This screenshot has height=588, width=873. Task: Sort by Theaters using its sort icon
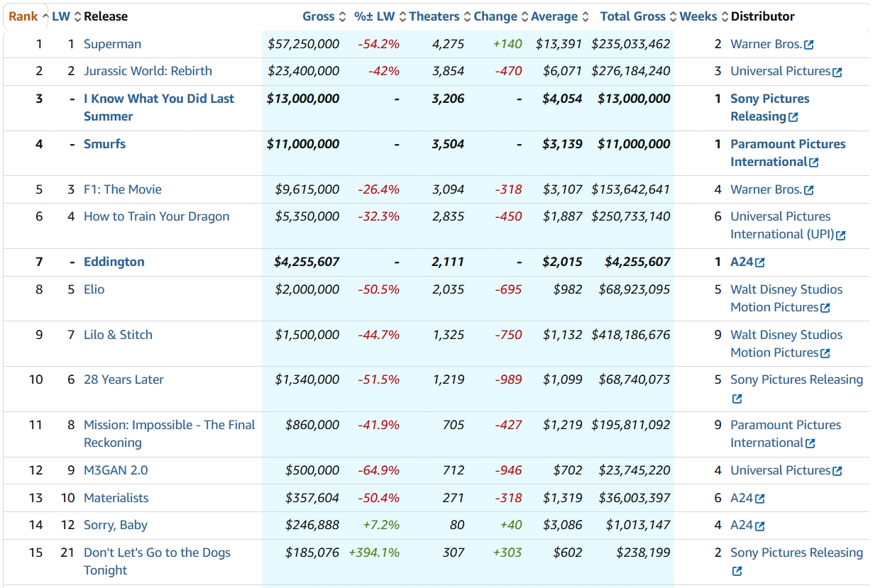(x=467, y=16)
